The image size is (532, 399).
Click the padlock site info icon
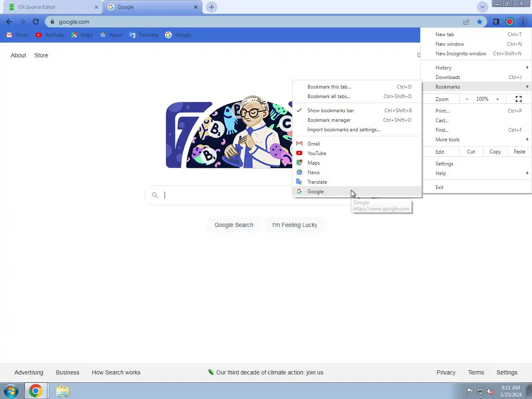pos(52,22)
